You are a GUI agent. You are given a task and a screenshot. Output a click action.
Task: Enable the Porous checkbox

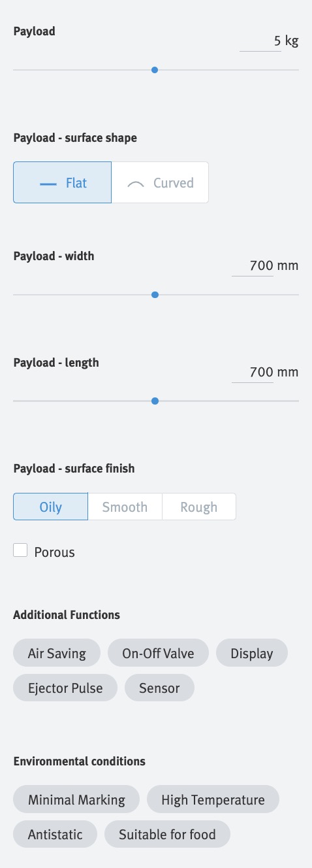[20, 550]
